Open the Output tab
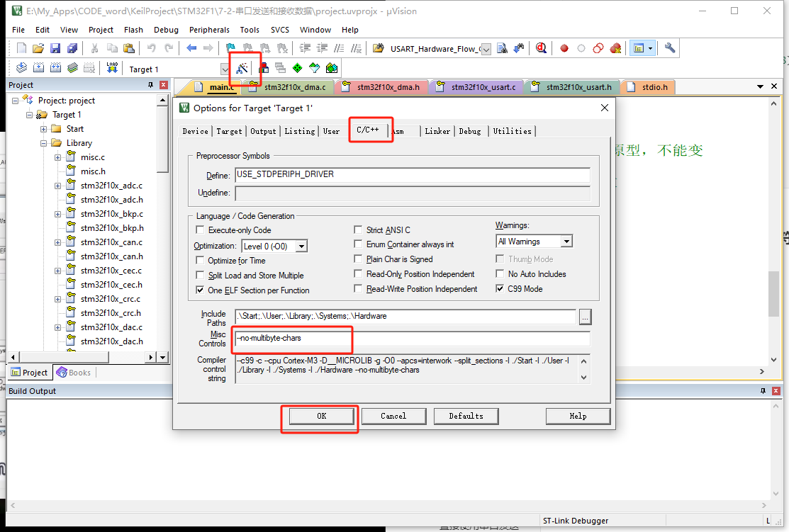Viewport: 789px width, 532px height. click(x=263, y=131)
